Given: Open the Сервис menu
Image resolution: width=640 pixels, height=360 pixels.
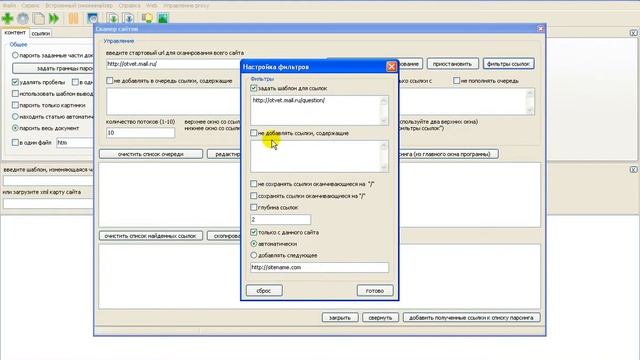Looking at the screenshot, I should point(31,5).
